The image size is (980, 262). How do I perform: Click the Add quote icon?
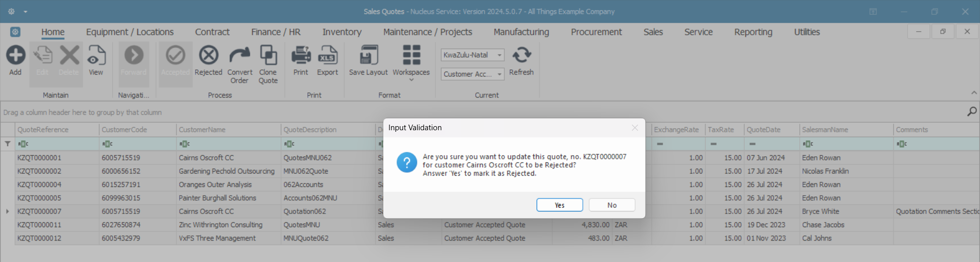(x=15, y=56)
